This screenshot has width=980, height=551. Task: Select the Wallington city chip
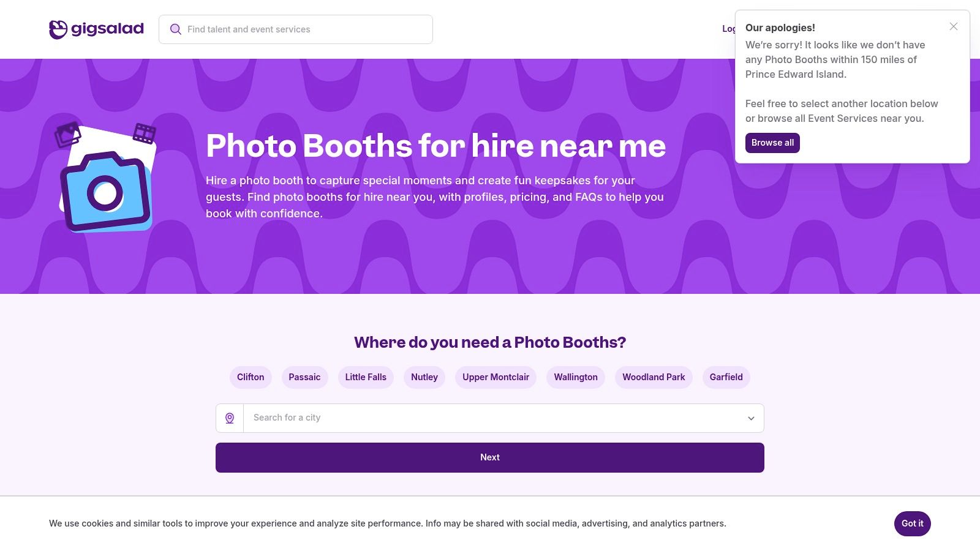pos(576,377)
